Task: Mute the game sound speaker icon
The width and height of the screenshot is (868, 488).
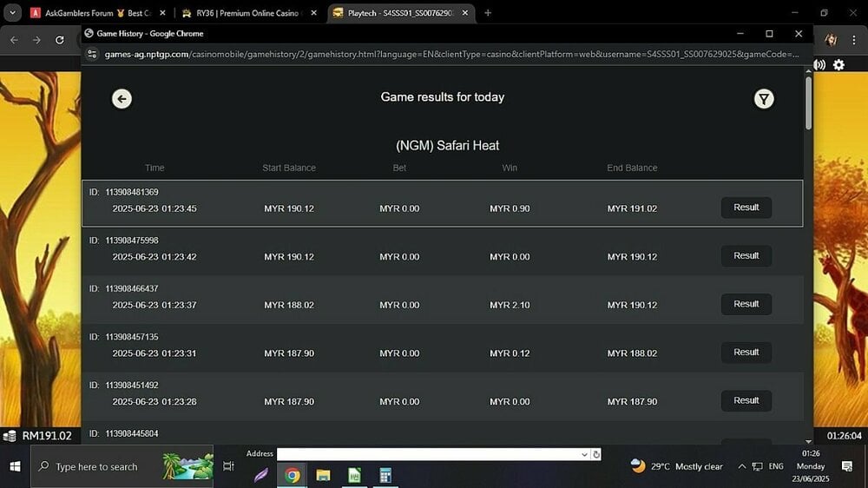Action: pyautogui.click(x=820, y=65)
